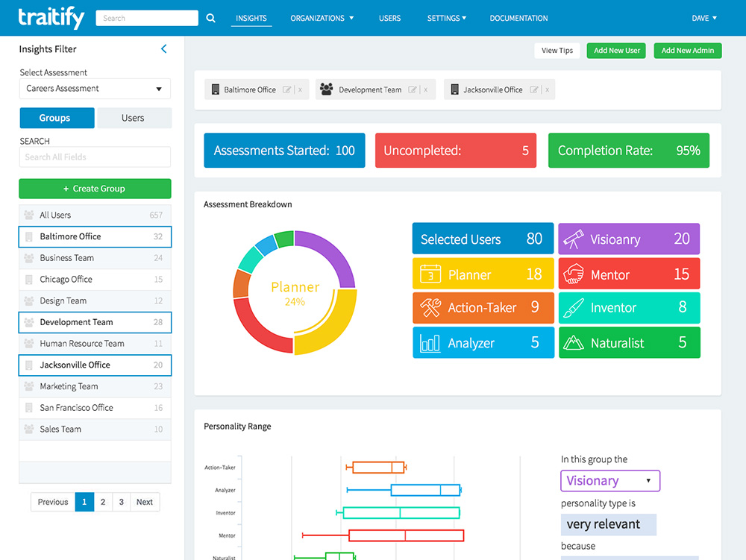
Task: Deselect Jacksonville Office group in list
Action: (95, 365)
